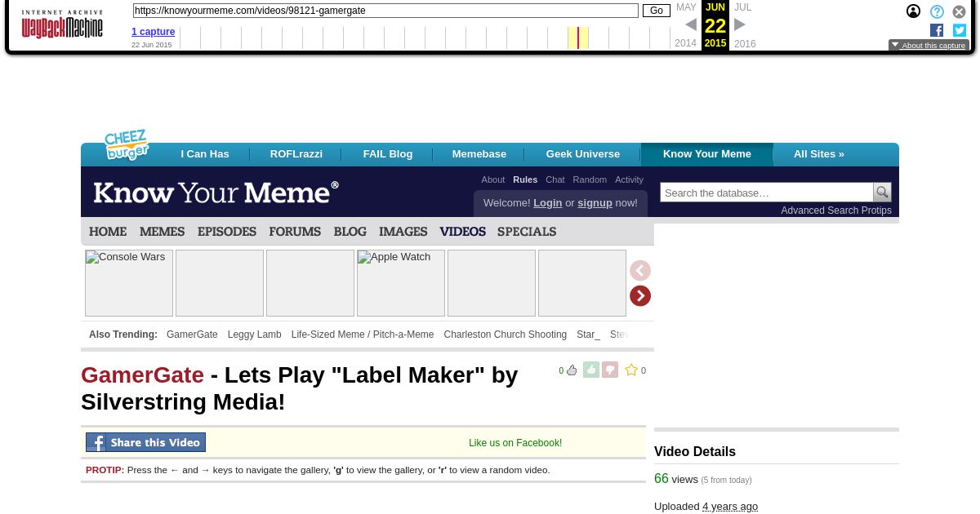Viewport: 980px width, 514px height.
Task: Click the thumbs-up count icon
Action: tap(572, 370)
